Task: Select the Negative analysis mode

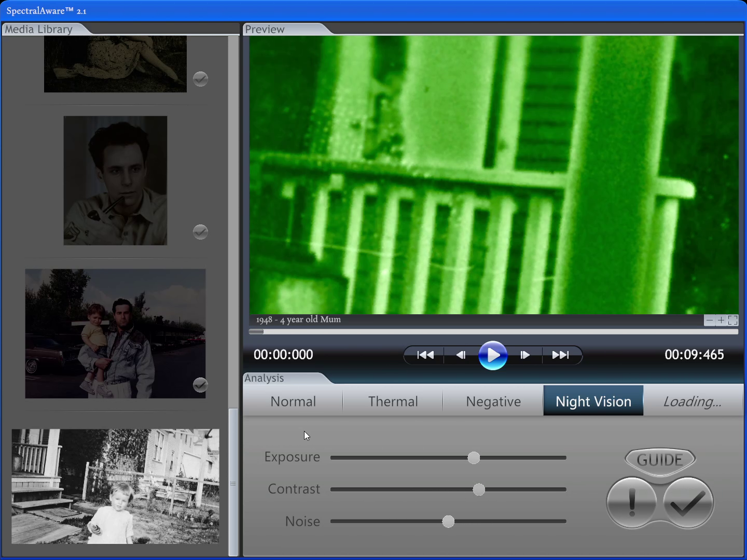Action: 493,401
